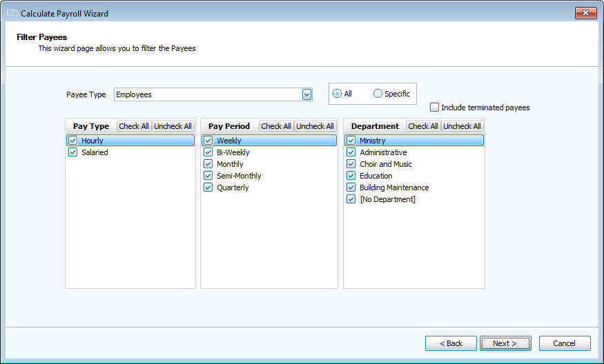Select the Choir and Music department row
Image resolution: width=604 pixels, height=364 pixels.
coord(385,164)
